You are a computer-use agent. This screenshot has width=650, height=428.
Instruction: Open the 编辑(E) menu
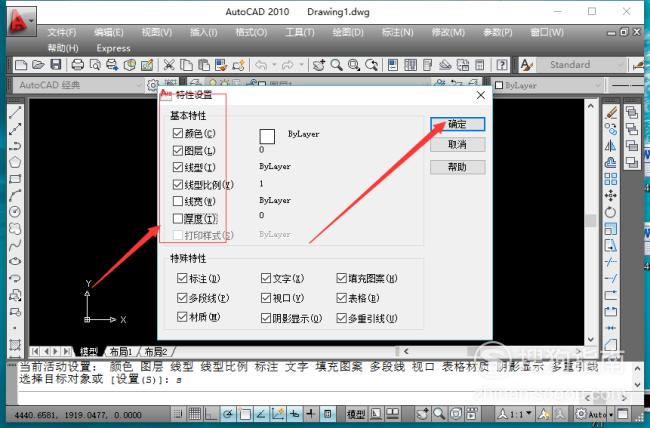(109, 32)
